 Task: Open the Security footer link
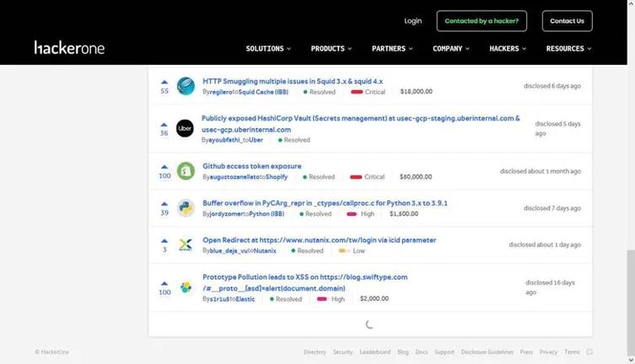click(342, 352)
